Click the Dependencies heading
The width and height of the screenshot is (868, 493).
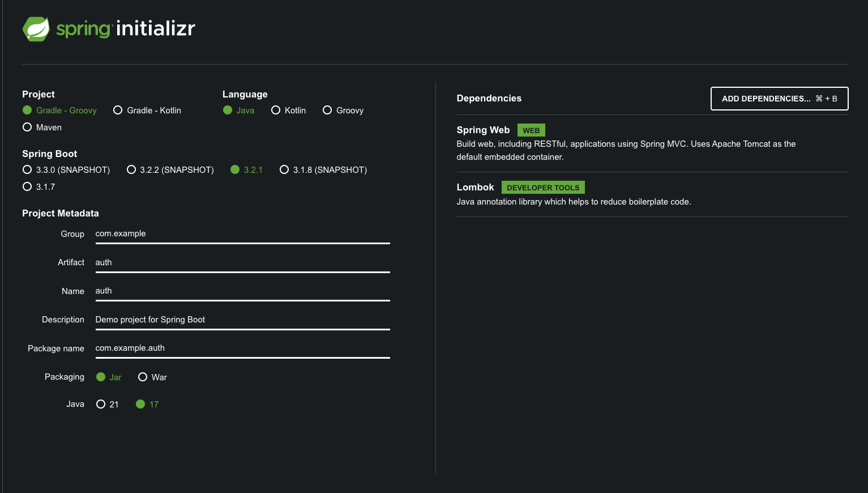pyautogui.click(x=489, y=99)
